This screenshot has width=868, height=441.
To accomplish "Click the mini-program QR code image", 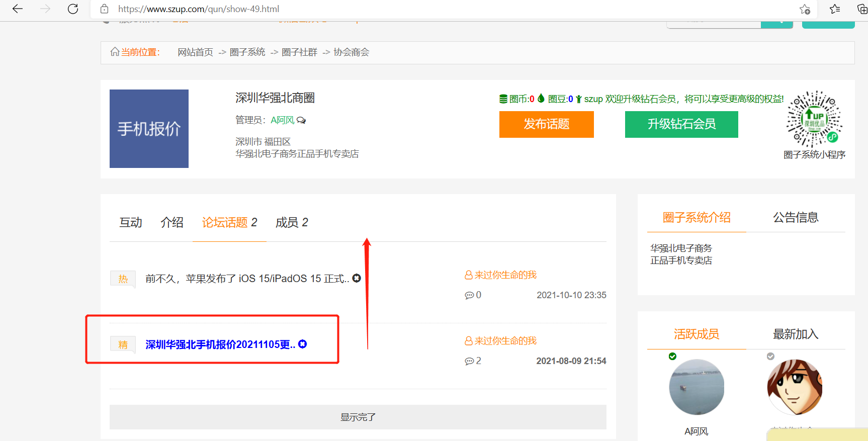I will coord(814,119).
